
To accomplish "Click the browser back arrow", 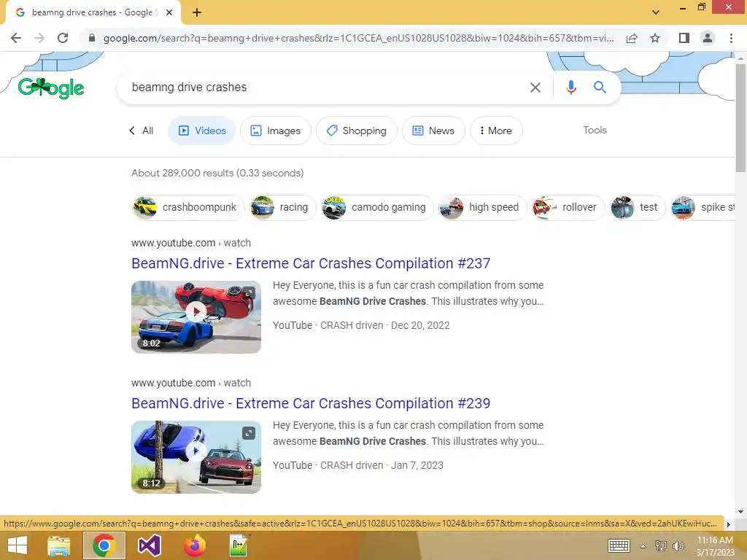I will pyautogui.click(x=16, y=38).
